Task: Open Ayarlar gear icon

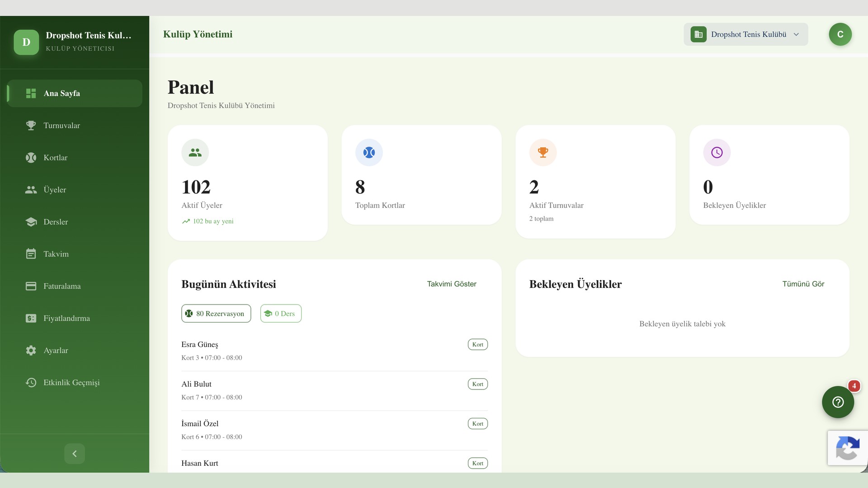Action: (x=31, y=350)
